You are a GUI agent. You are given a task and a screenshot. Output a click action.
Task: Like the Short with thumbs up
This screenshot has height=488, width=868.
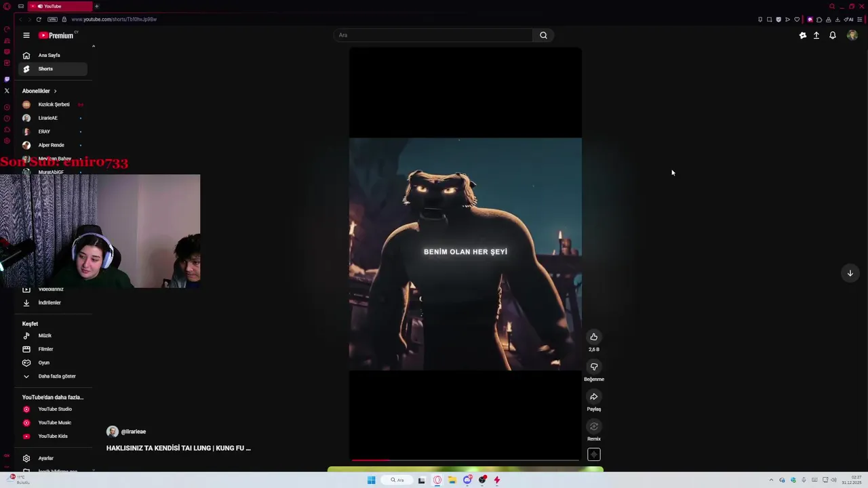pyautogui.click(x=593, y=337)
